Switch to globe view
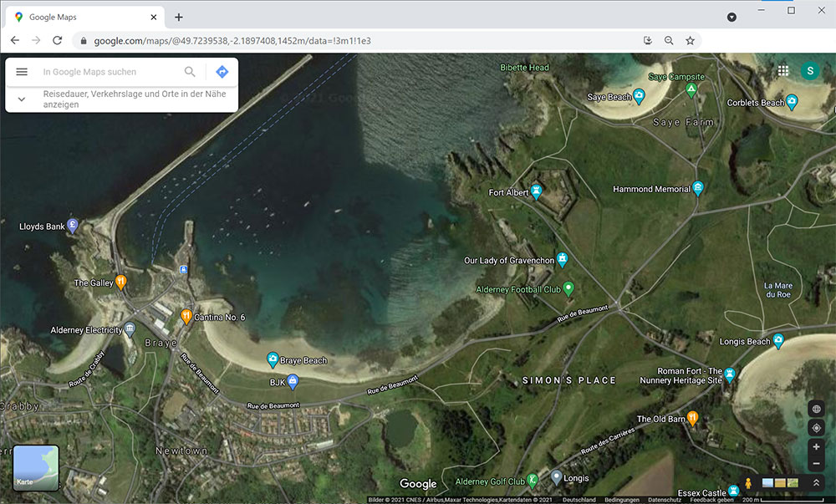This screenshot has width=836, height=504. coord(817,409)
